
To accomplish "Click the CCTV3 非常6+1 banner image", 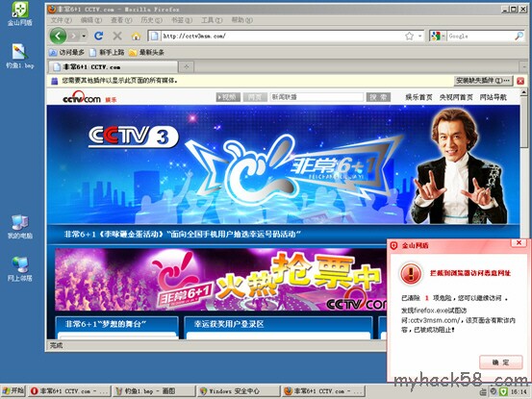I will (x=283, y=164).
